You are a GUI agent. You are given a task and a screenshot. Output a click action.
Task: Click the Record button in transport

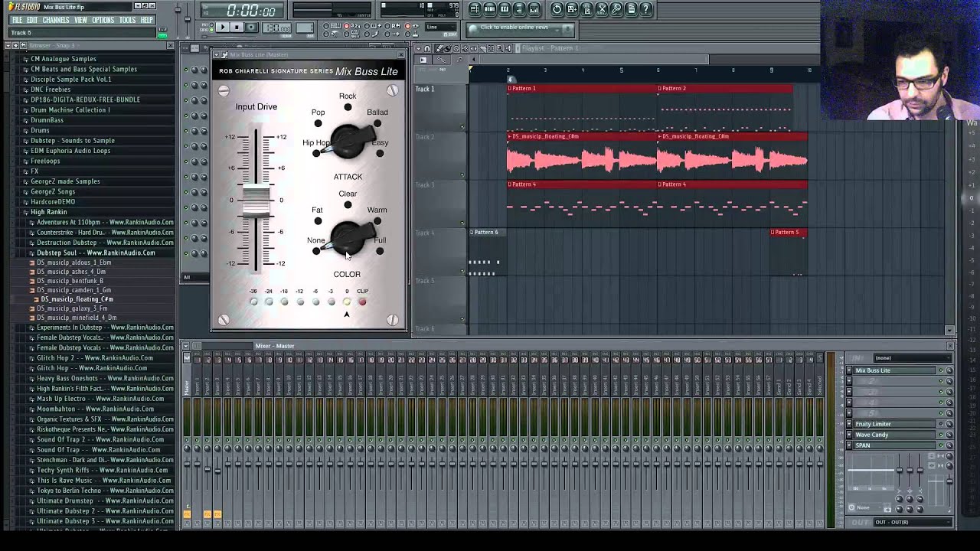coord(251,28)
